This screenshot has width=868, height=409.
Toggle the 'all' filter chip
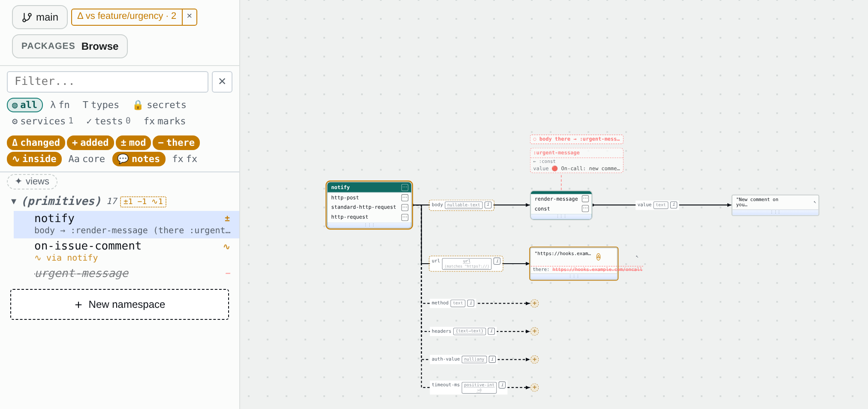pos(25,105)
